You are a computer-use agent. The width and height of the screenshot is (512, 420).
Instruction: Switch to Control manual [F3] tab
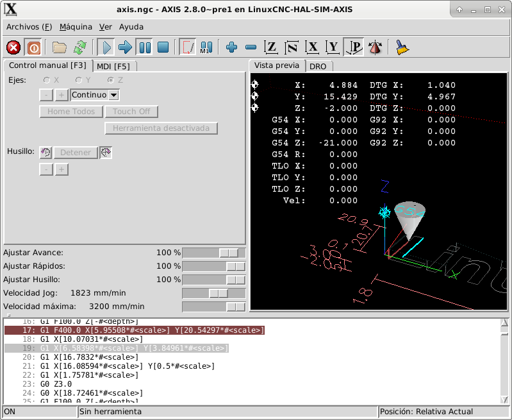tap(47, 65)
